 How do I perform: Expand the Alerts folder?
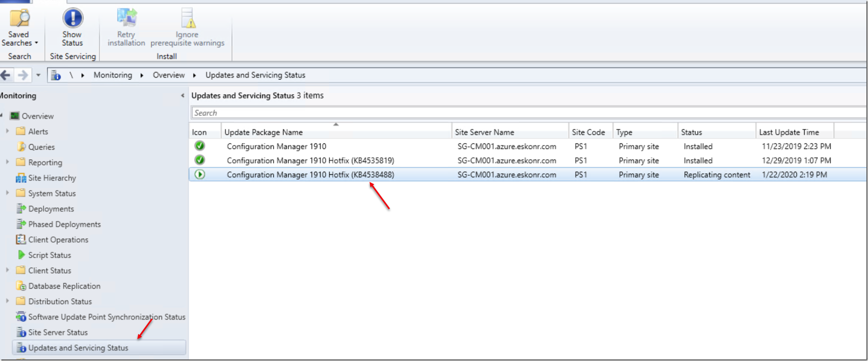[7, 131]
